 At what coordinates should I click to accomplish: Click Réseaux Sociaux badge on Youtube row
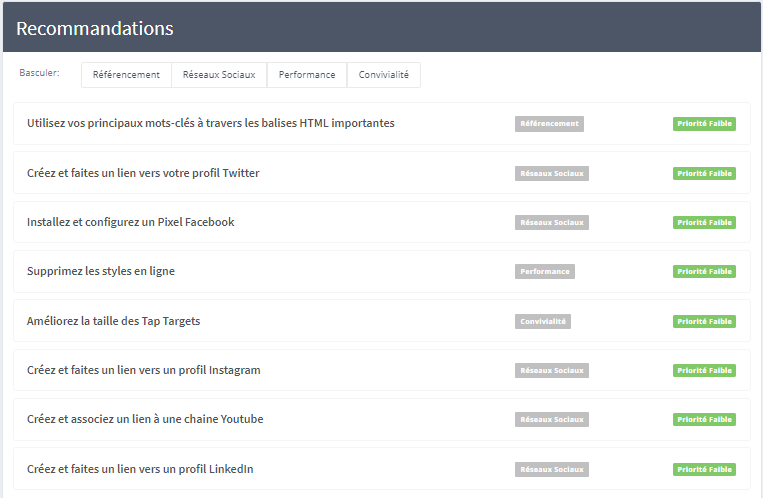[552, 420]
